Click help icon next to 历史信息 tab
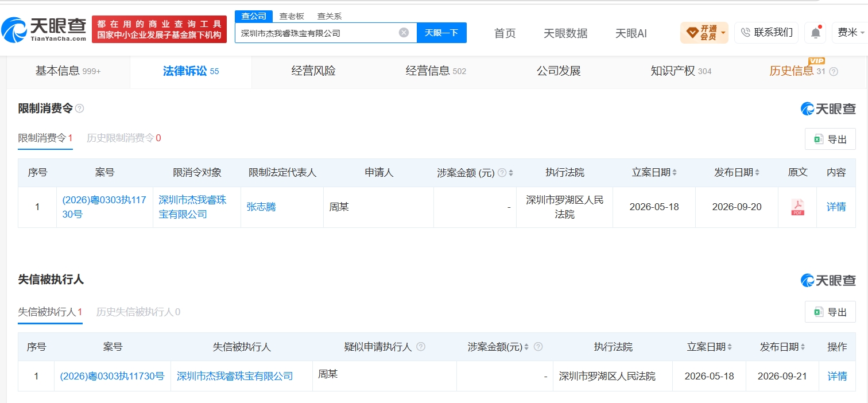Image resolution: width=868 pixels, height=403 pixels. click(x=834, y=72)
